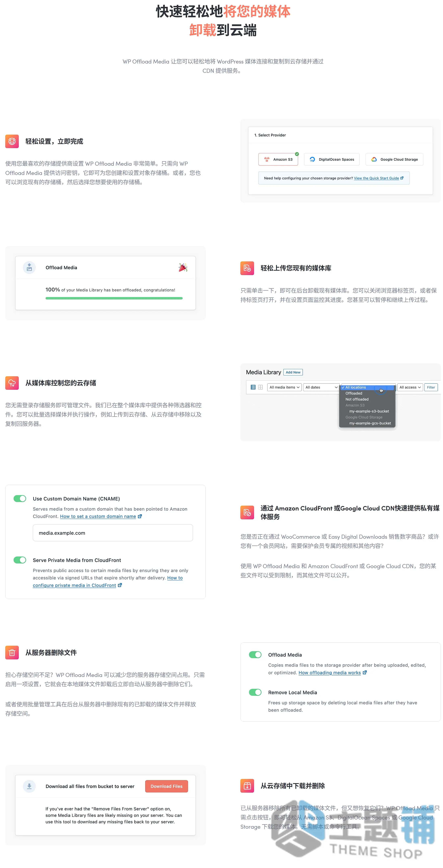Open the All media items dropdown
Screen dimensions: 443x868
284,388
